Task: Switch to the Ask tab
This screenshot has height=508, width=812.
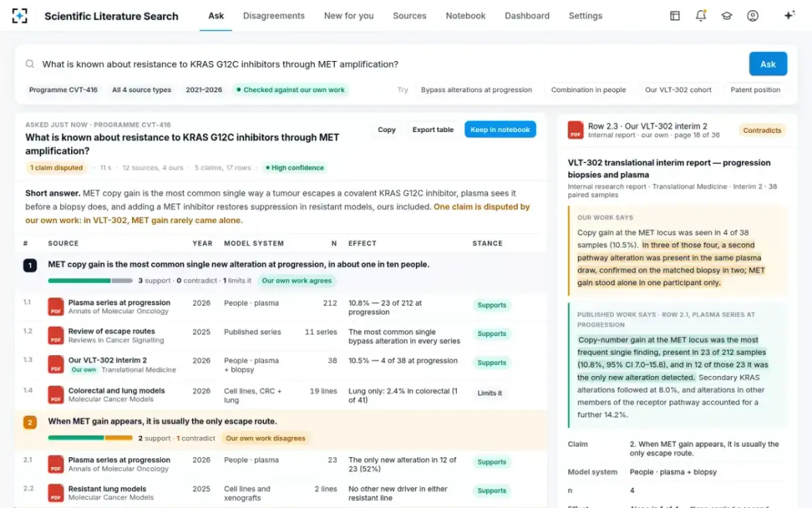Action: tap(216, 16)
